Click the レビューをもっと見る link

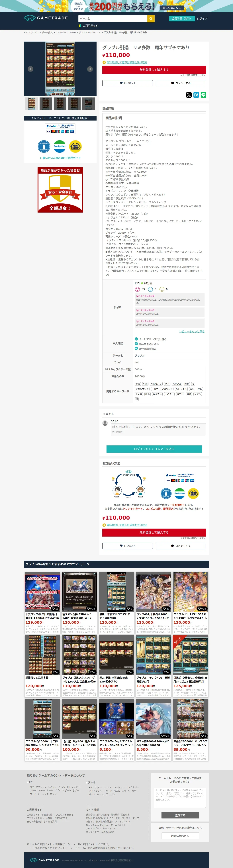click(x=192, y=332)
